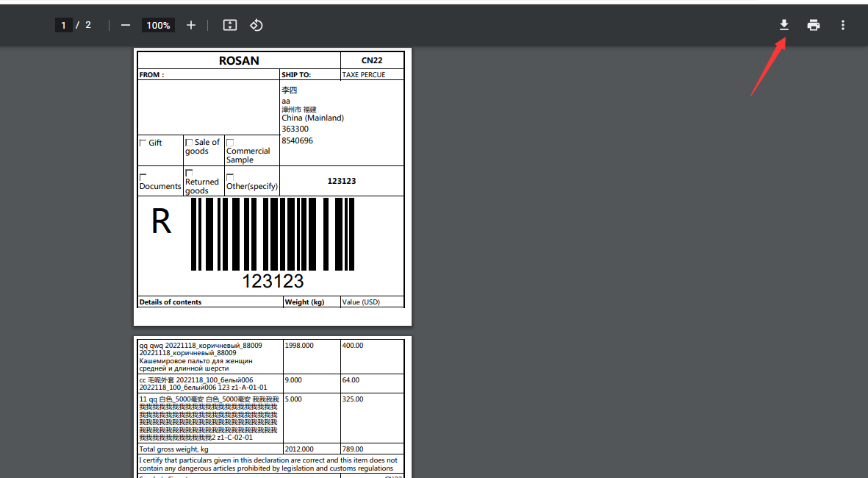Viewport: 868px width, 478px height.
Task: Check the Documents box
Action: (x=143, y=177)
